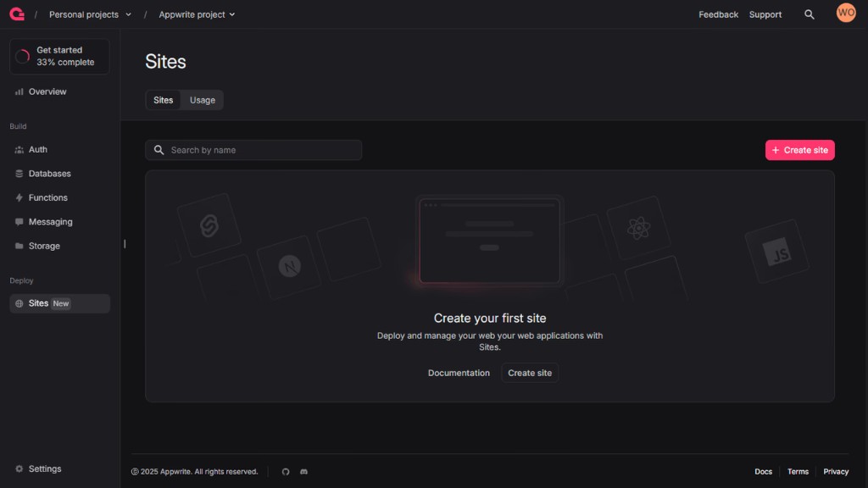Go to Databases in the sidebar

[x=60, y=174]
